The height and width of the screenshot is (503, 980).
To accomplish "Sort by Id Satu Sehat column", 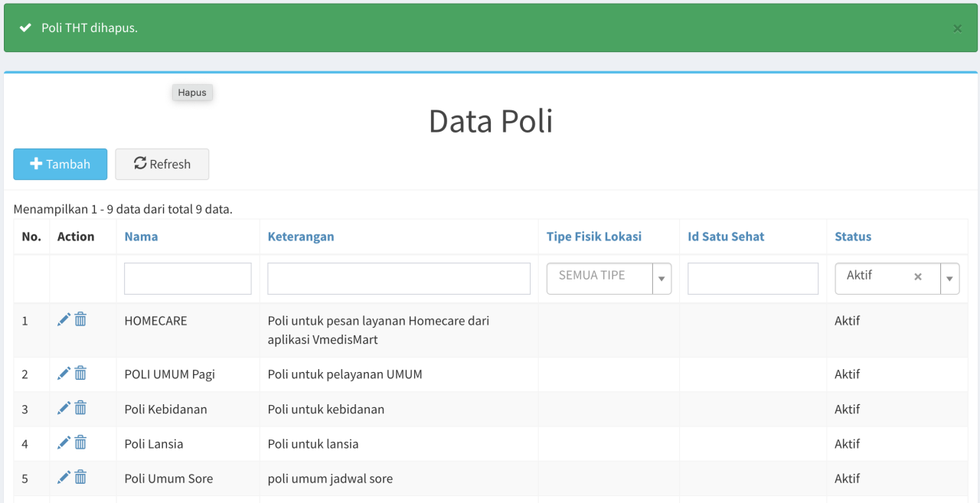I will pyautogui.click(x=725, y=237).
